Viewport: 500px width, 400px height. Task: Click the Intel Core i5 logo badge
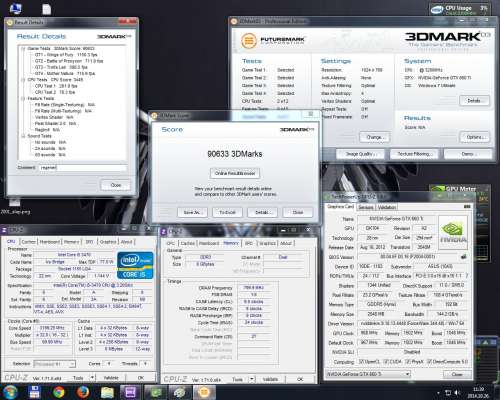(135, 265)
